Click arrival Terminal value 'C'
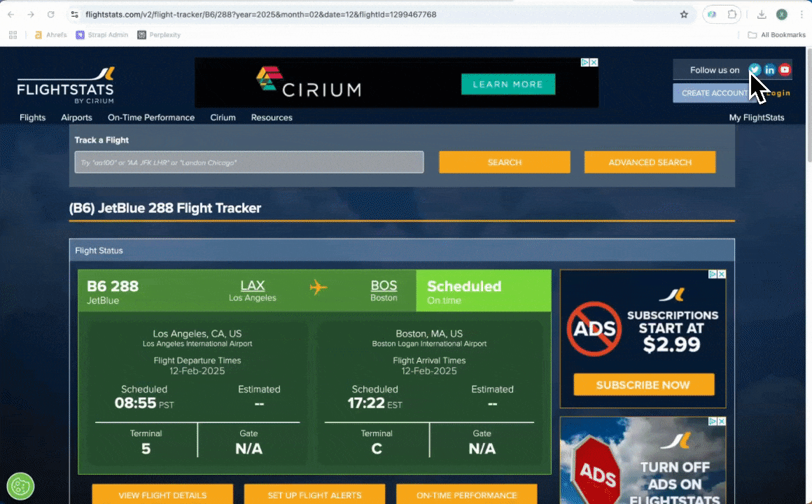The image size is (812, 504). click(377, 449)
